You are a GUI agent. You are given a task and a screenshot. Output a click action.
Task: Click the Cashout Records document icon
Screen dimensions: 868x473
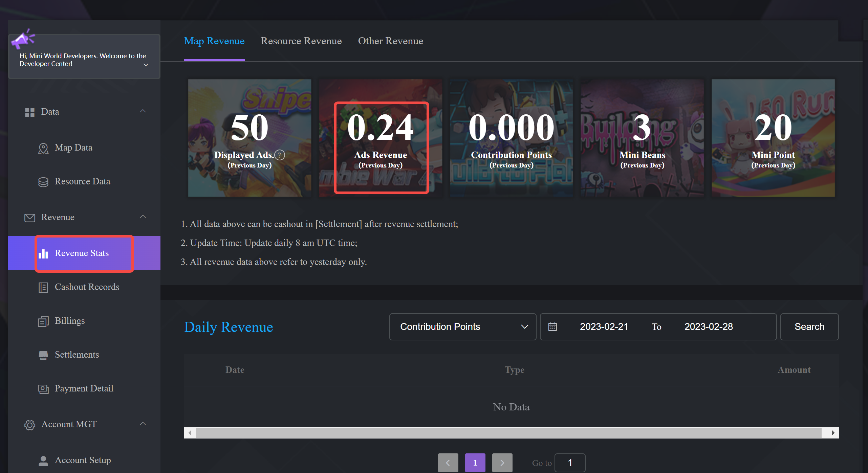(x=43, y=288)
